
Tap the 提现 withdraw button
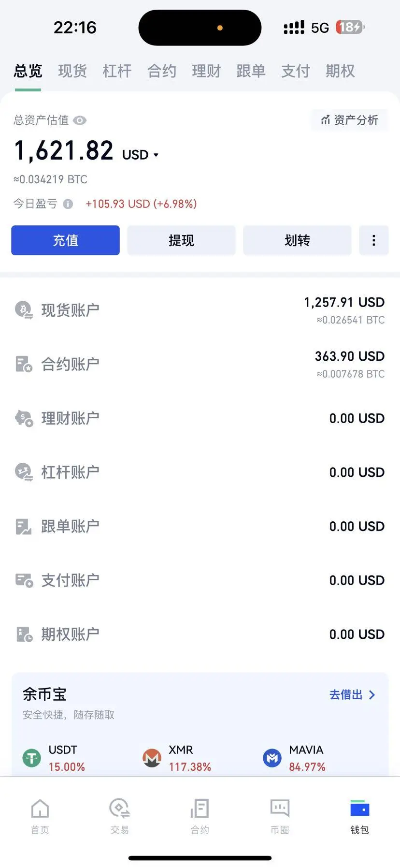click(x=181, y=240)
